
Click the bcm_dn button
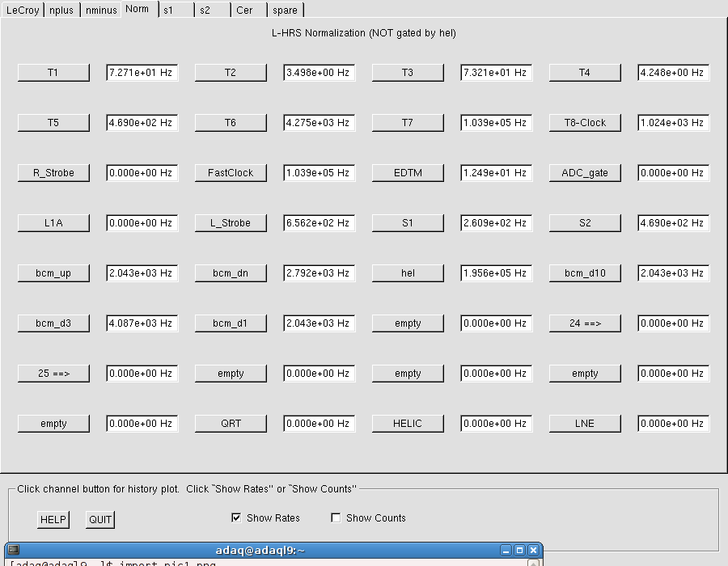231,273
